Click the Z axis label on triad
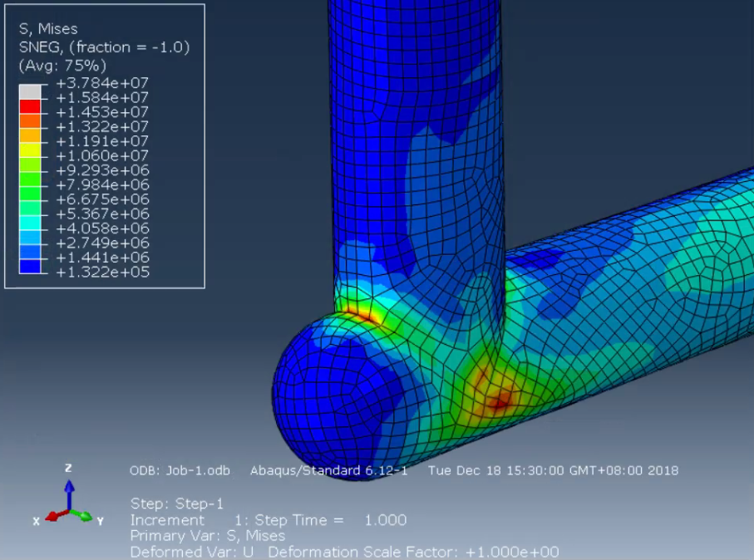This screenshot has height=560, width=754. point(68,468)
